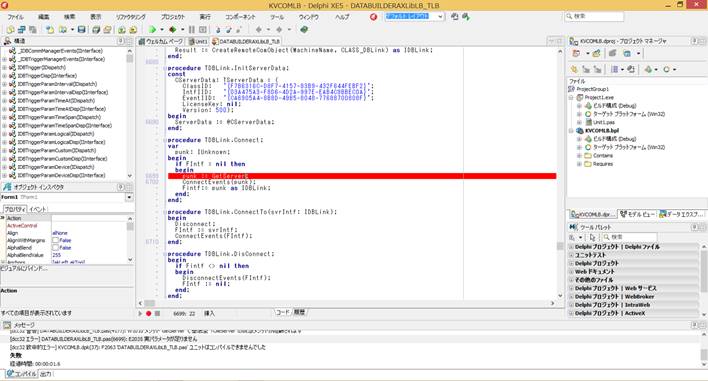Open the データ エクスプローラ tab

click(681, 214)
